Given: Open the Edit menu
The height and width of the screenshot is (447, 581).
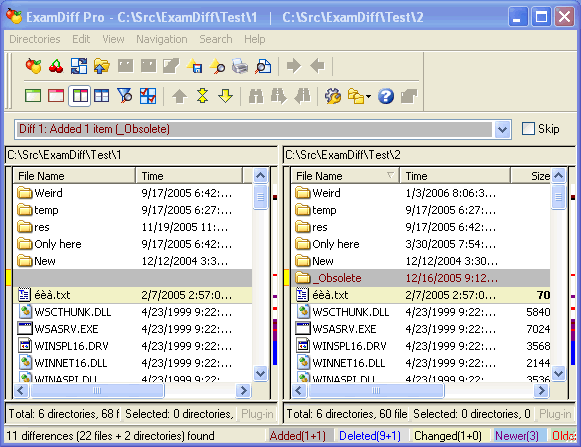Looking at the screenshot, I should (x=81, y=39).
